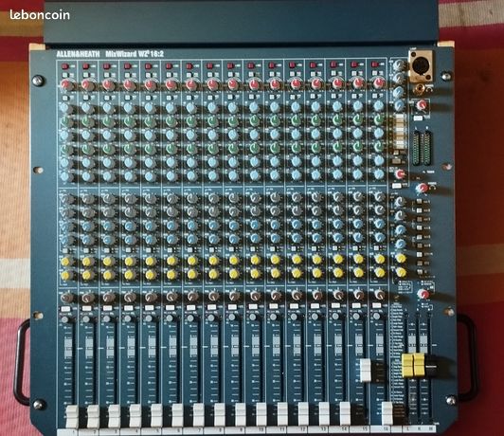Click the leboncoin watermark logo
The height and width of the screenshot is (436, 504).
click(40, 15)
